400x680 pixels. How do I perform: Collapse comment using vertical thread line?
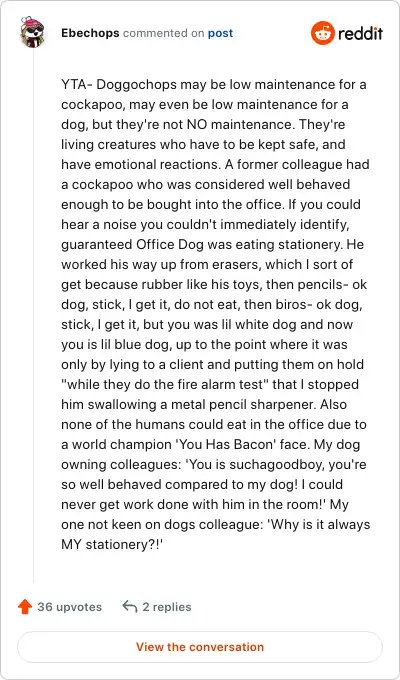33,317
